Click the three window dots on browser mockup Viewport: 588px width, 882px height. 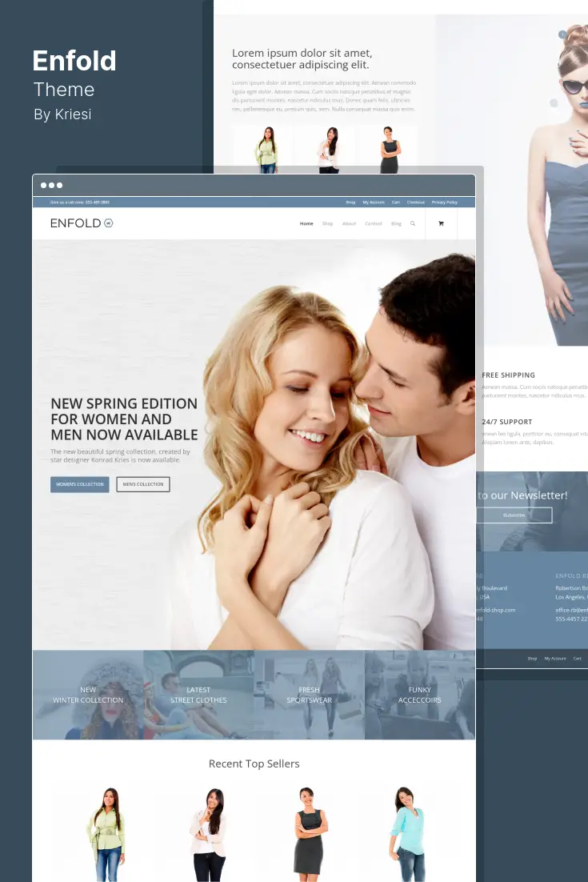pyautogui.click(x=51, y=185)
